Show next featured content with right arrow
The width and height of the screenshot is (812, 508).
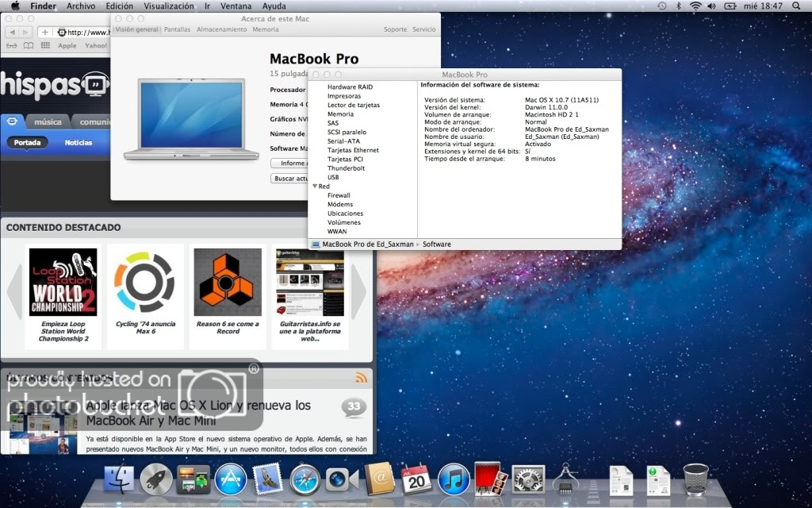359,292
